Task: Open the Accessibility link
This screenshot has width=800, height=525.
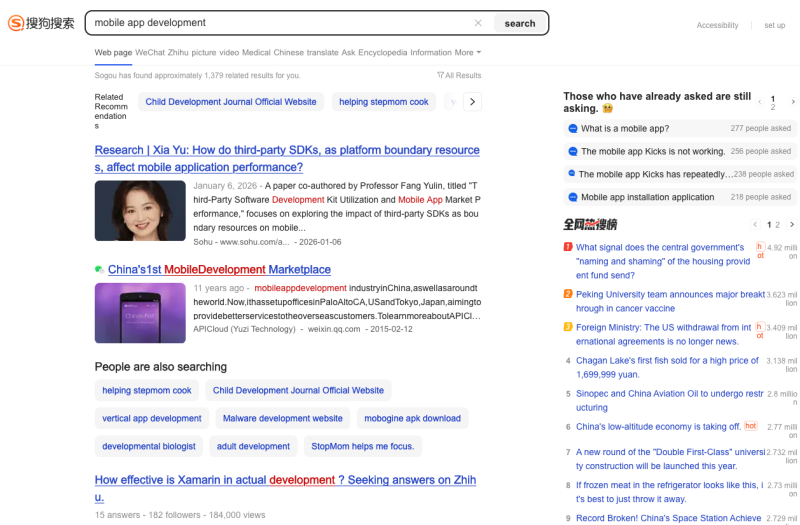Action: pos(717,25)
